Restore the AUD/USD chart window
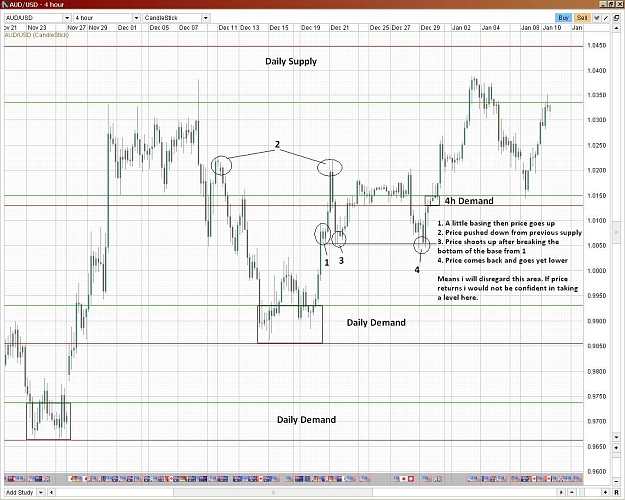625x500 pixels. (x=611, y=4)
